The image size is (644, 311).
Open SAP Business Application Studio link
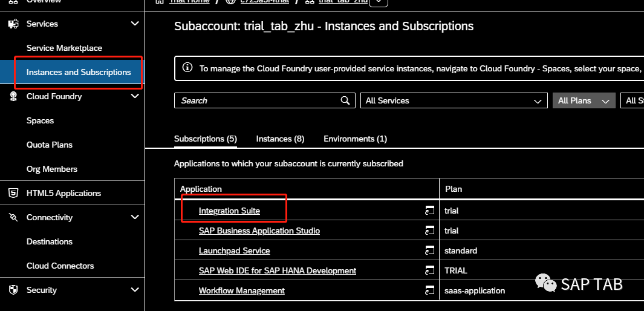coord(259,231)
